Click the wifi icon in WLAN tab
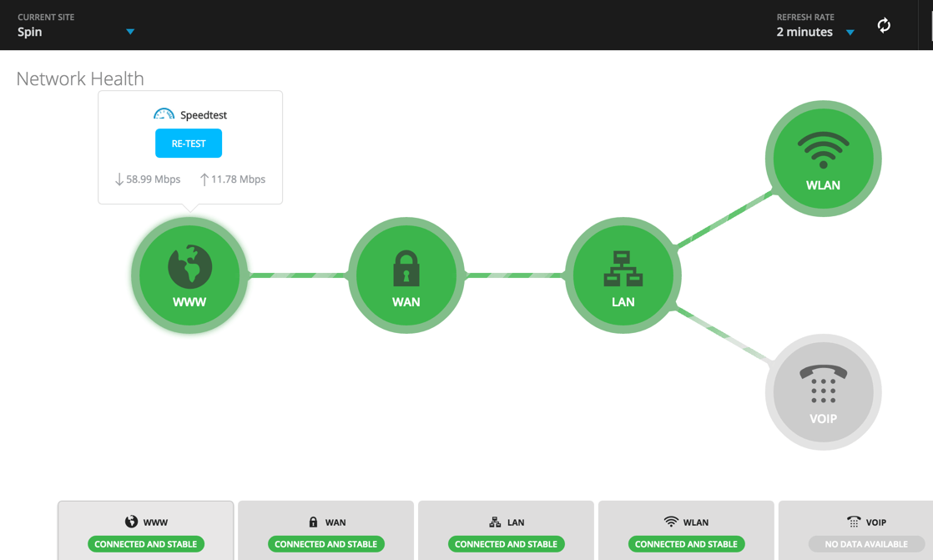 pyautogui.click(x=671, y=522)
